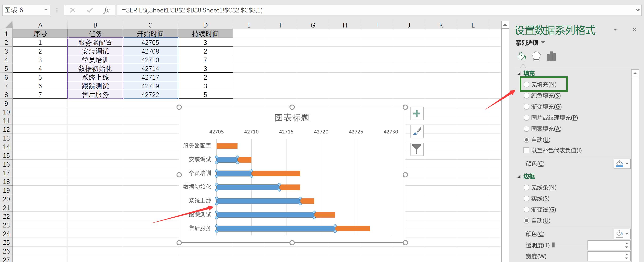The height and width of the screenshot is (262, 644).
Task: Select column A header
Action: point(40,25)
